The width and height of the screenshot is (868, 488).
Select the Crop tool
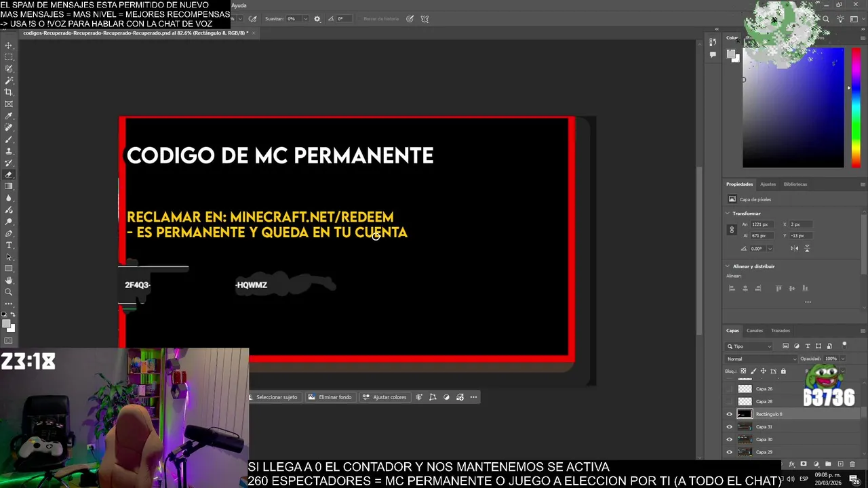(9, 92)
